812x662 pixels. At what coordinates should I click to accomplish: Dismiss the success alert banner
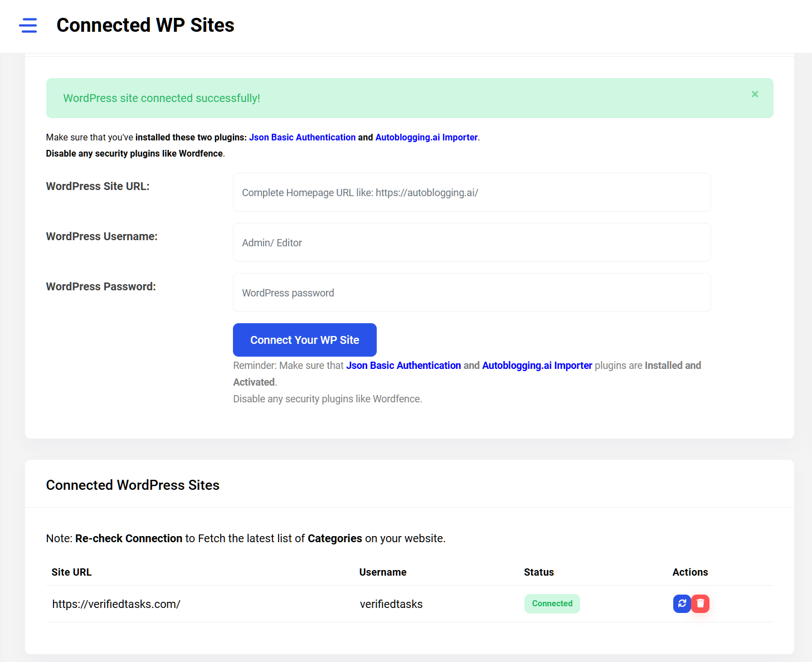click(755, 94)
